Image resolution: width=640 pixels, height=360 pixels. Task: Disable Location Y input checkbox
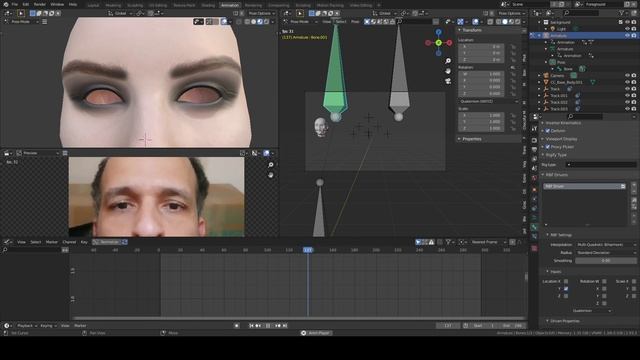click(566, 289)
